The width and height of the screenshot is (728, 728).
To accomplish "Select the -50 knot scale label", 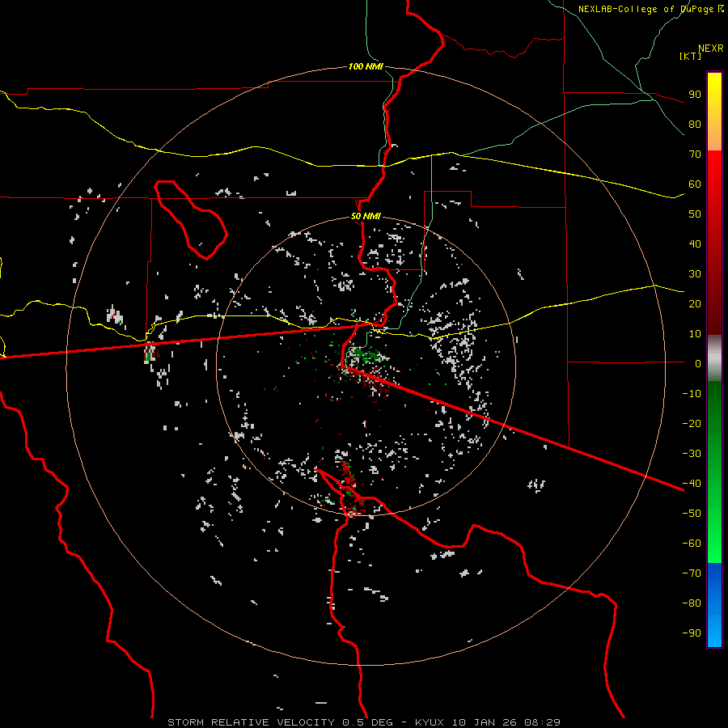I will point(692,514).
